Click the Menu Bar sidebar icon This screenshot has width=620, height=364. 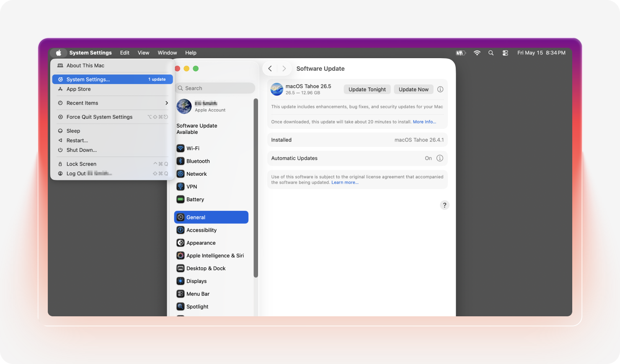(181, 294)
